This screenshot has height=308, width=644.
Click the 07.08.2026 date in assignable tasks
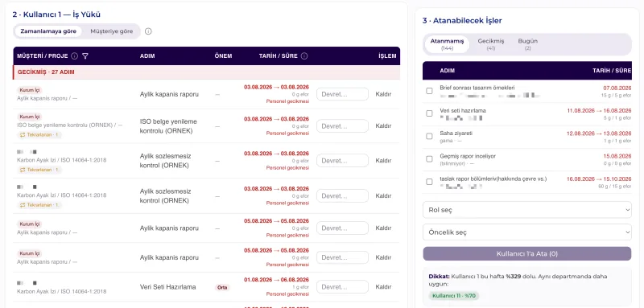617,88
